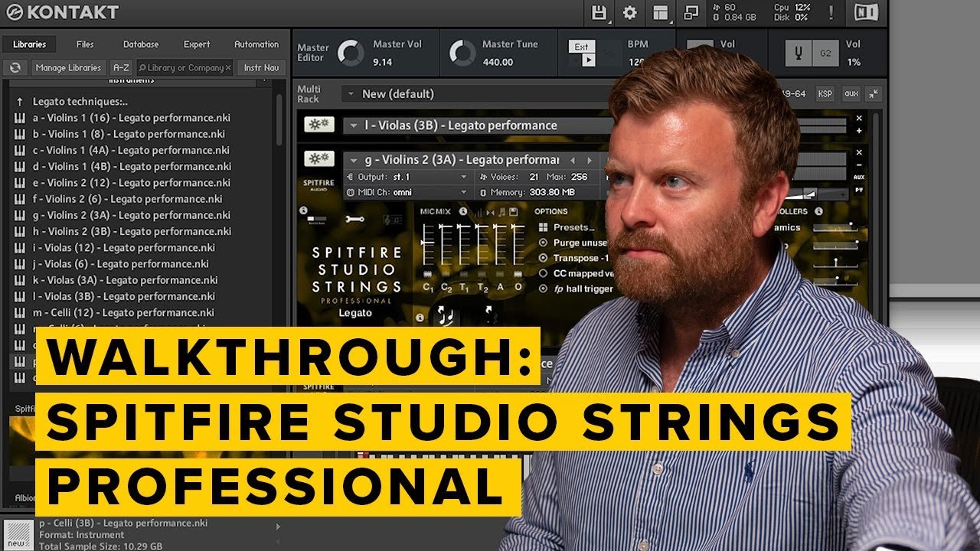Open the wrench settings icon in Spitfire panel
The height and width of the screenshot is (551, 980).
coord(354,220)
